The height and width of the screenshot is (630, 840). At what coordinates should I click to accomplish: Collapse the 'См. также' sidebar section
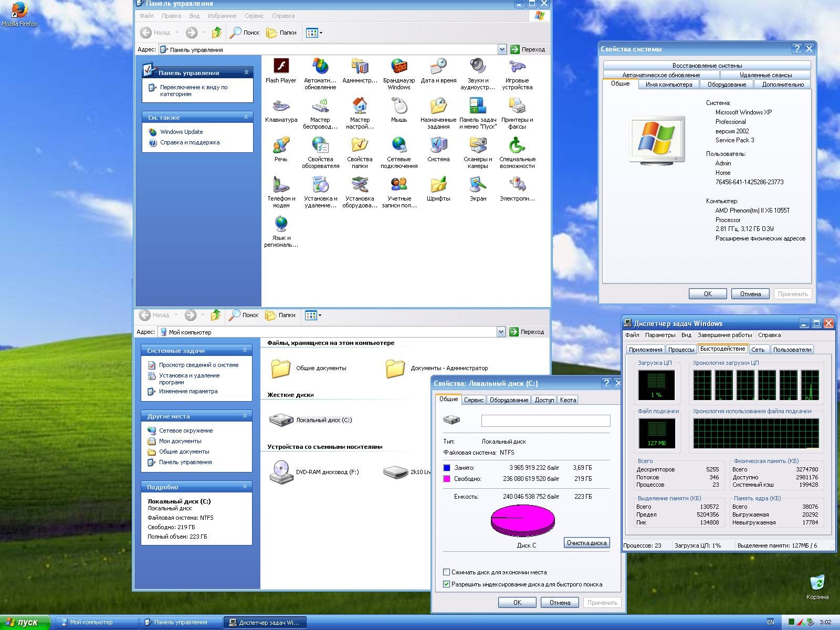(246, 118)
